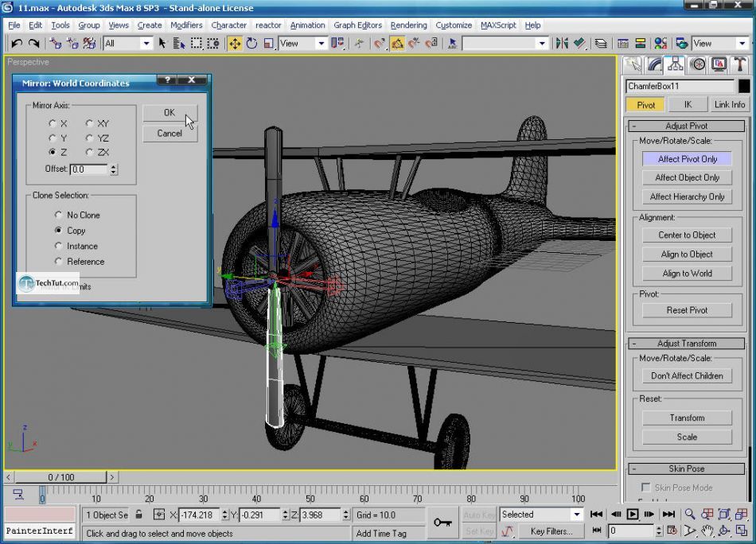Collapse the Adjust Transform rollout
This screenshot has width=756, height=544.
tap(687, 344)
